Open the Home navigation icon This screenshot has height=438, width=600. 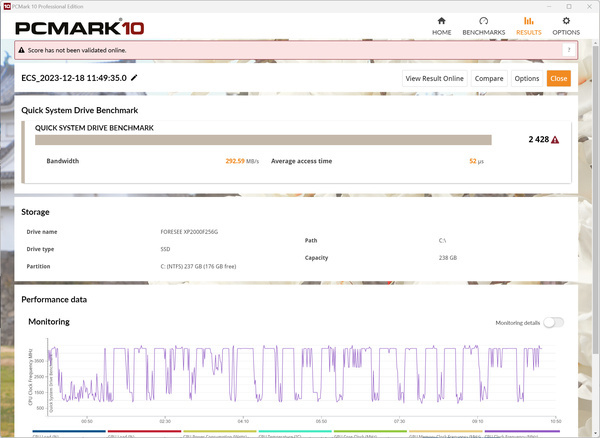pyautogui.click(x=441, y=20)
